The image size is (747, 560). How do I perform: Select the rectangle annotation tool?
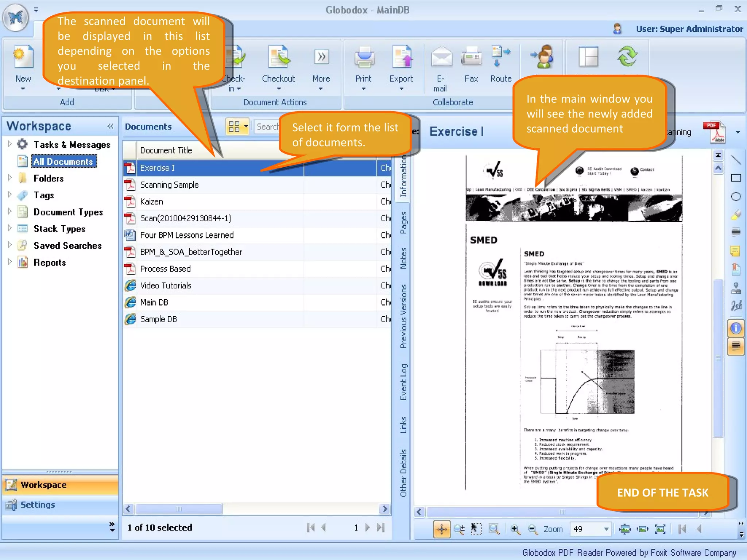point(736,178)
